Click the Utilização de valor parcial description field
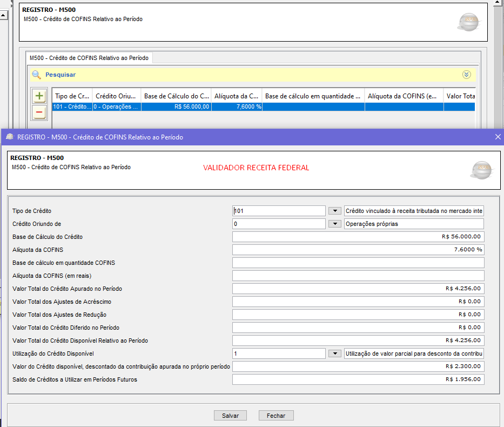The width and height of the screenshot is (504, 427). [414, 353]
